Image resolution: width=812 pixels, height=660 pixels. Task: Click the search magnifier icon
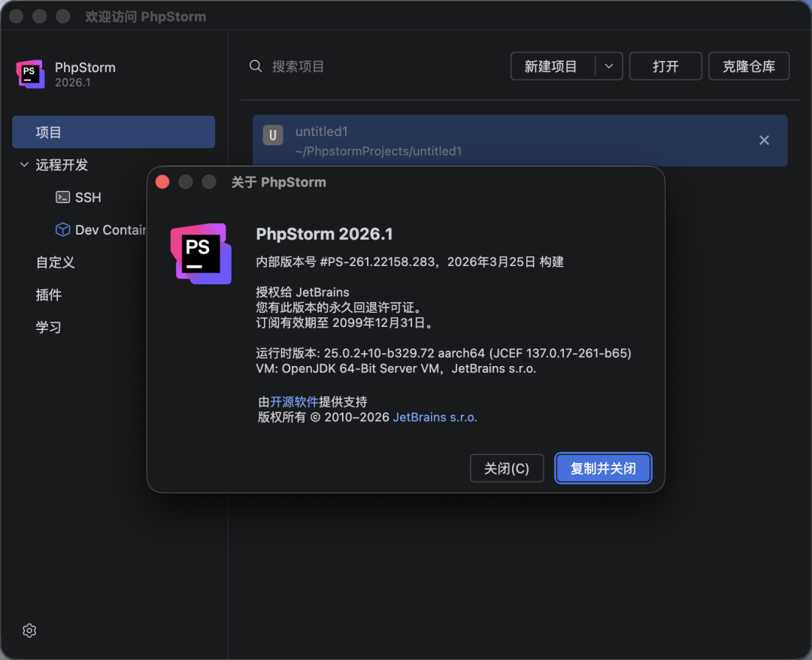[x=256, y=66]
